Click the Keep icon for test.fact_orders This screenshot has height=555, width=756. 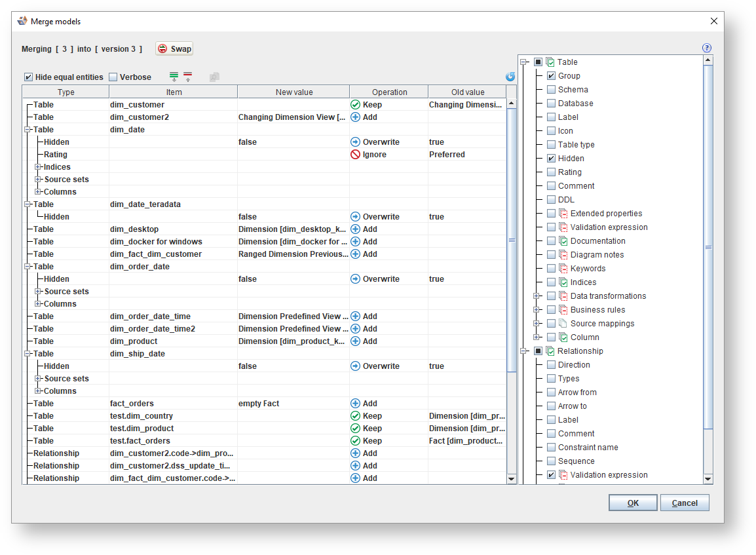pos(355,441)
